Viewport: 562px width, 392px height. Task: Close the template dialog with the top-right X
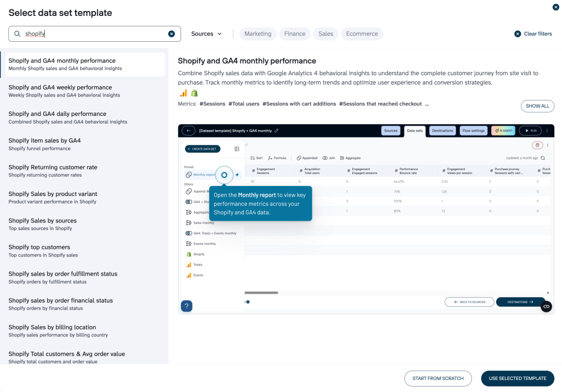[555, 7]
